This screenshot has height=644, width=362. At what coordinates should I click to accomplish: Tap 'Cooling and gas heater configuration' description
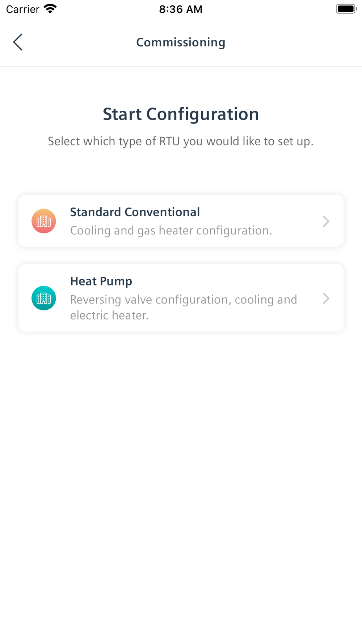pyautogui.click(x=171, y=230)
